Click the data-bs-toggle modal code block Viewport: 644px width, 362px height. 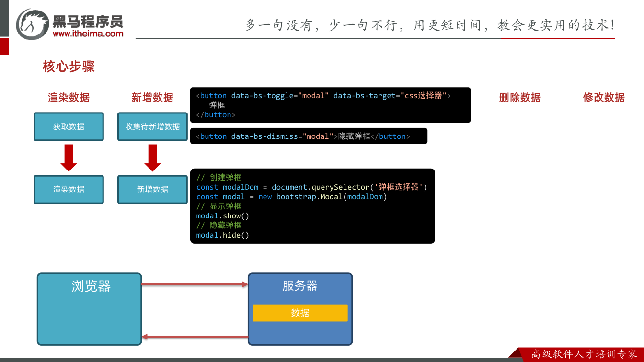click(x=330, y=105)
